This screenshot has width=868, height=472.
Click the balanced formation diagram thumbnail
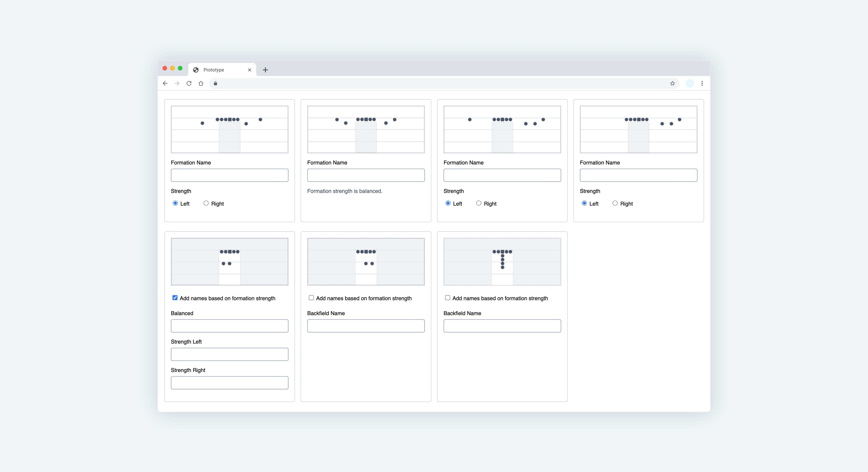click(366, 130)
